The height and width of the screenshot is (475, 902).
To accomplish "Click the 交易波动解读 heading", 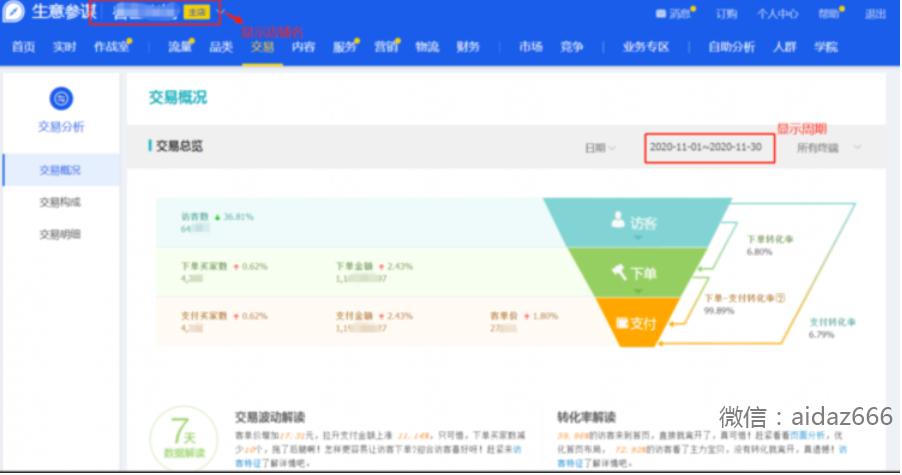I will click(270, 417).
